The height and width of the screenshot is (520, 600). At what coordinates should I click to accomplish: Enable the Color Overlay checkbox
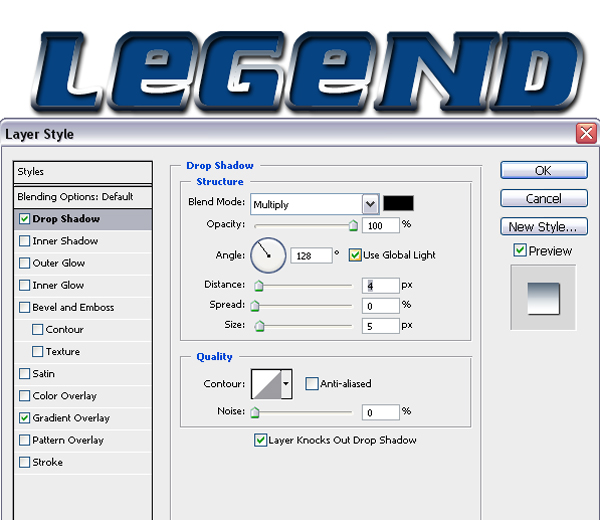click(x=24, y=396)
